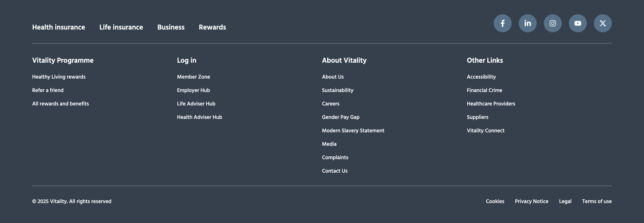The image size is (644, 223).
Task: Select Life insurance in footer navigation
Action: [121, 27]
